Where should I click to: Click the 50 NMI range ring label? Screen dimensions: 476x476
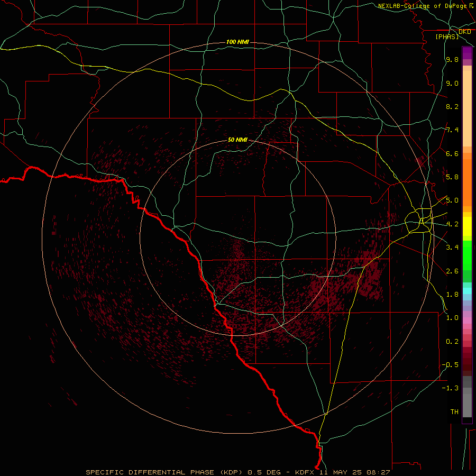237,140
